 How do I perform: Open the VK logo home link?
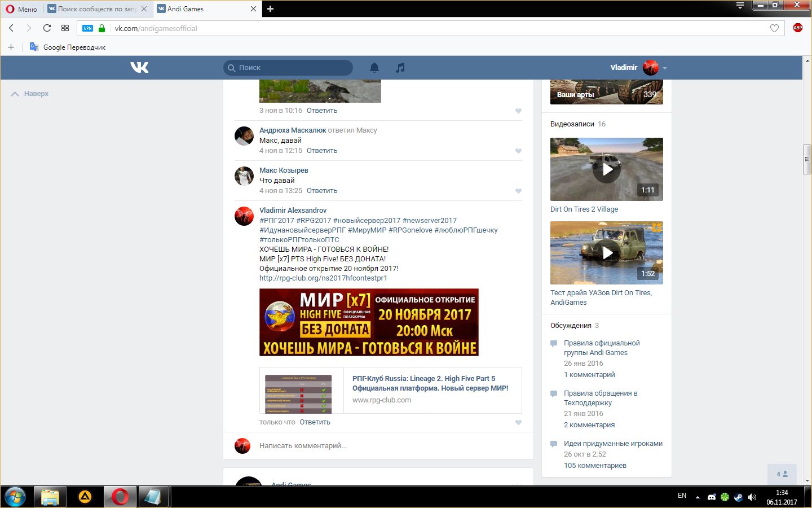139,67
